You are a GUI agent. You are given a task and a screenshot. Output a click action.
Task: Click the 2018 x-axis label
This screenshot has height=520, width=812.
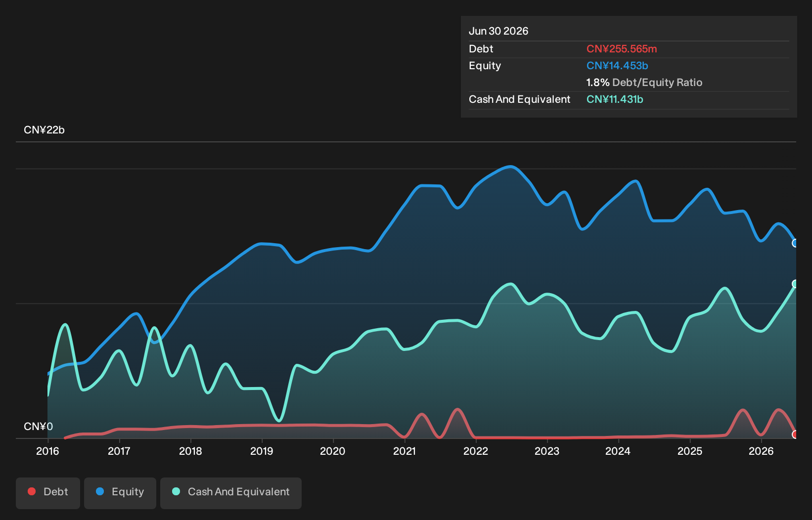[x=190, y=451]
